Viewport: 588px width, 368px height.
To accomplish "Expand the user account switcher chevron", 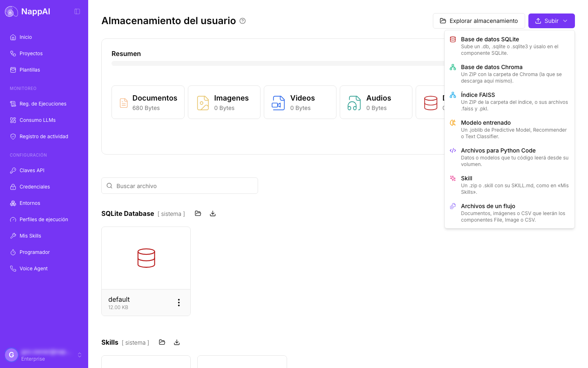I will point(80,355).
